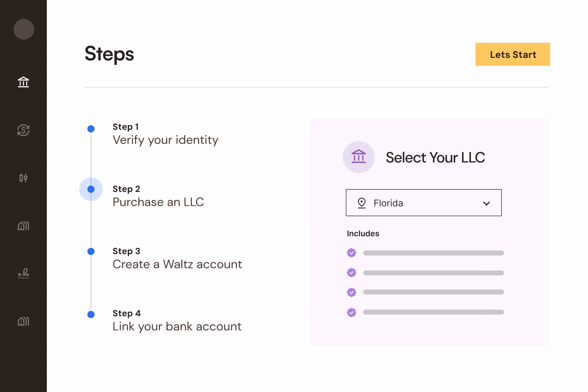This screenshot has height=392, width=588.
Task: Click the dollar refresh sidebar icon
Action: (x=23, y=130)
